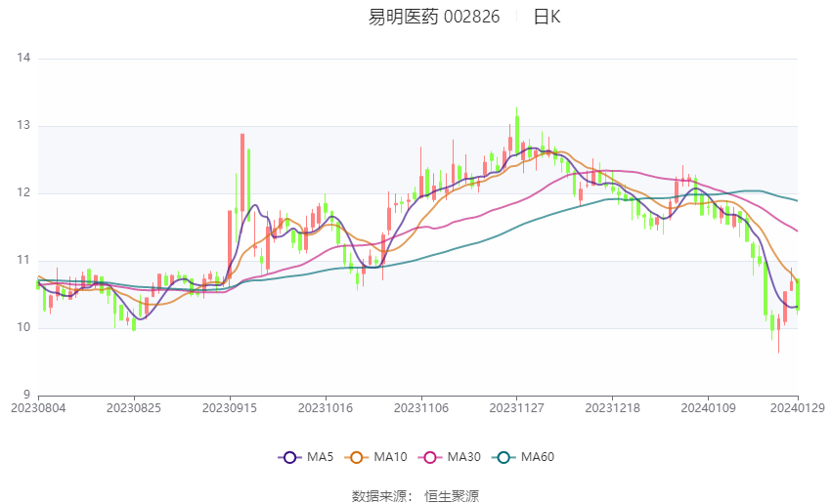The height and width of the screenshot is (504, 831).
Task: Click the y-axis value 10
Action: 23,327
